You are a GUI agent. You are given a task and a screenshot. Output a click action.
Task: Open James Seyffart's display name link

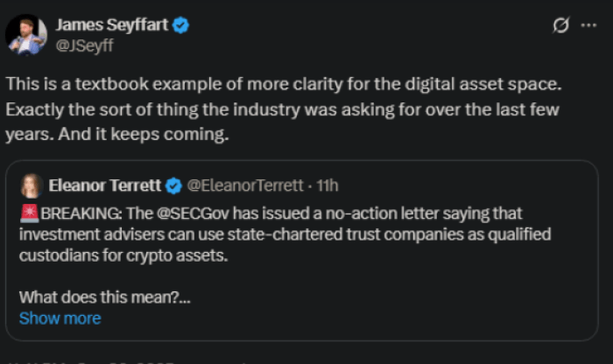click(110, 26)
